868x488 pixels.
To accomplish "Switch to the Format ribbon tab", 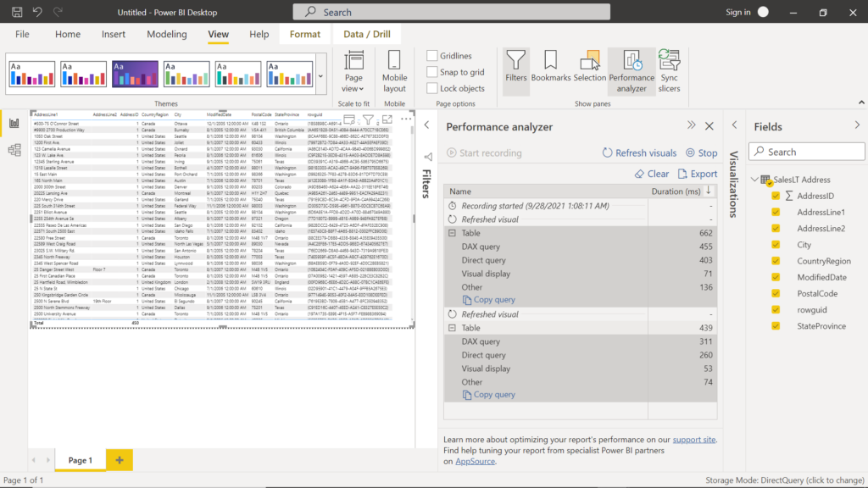I will click(x=304, y=34).
